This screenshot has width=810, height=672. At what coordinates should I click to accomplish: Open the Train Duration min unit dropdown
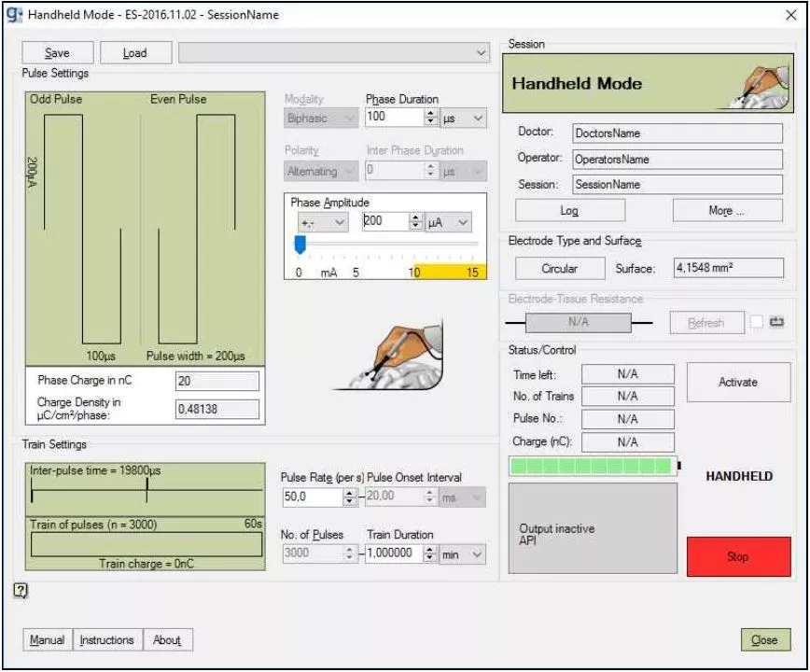(x=464, y=554)
